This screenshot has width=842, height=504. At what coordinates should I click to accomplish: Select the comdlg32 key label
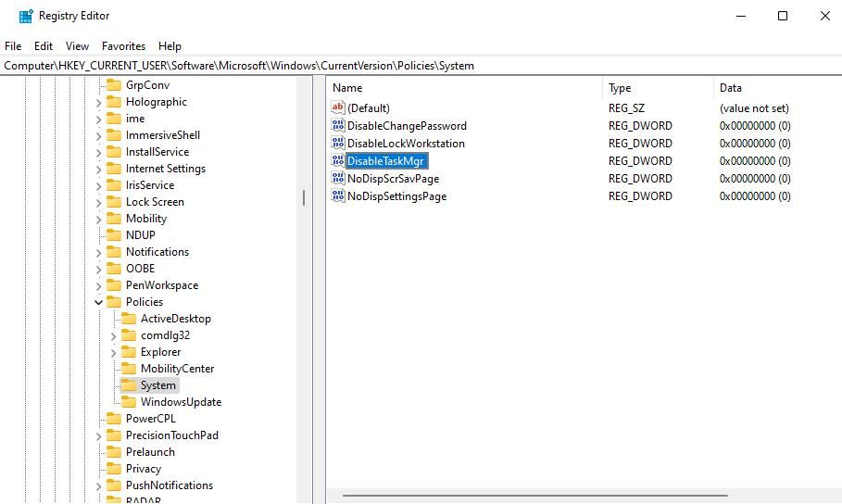point(165,335)
